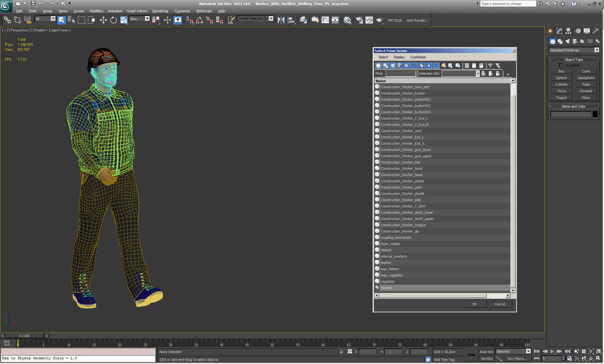Open the Key Filters dialog

click(517, 359)
